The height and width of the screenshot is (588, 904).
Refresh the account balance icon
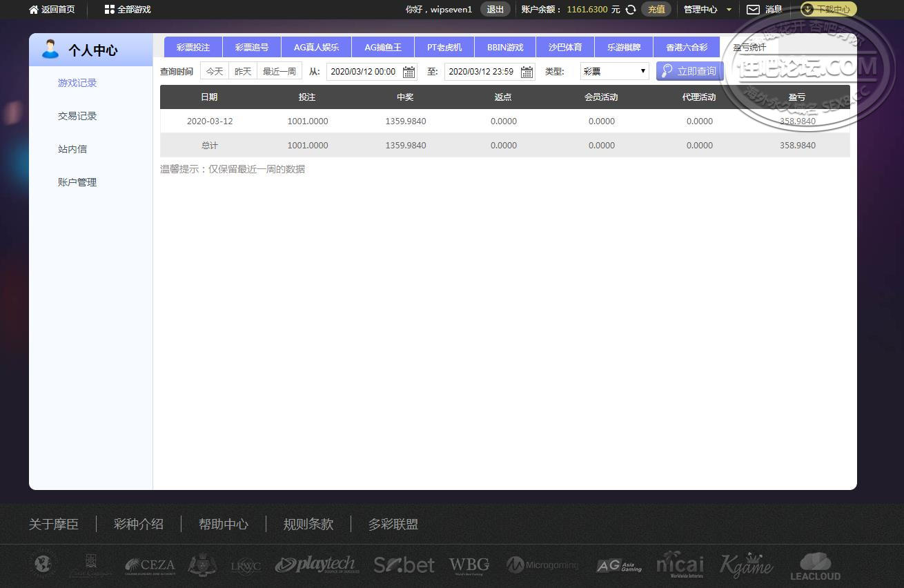(630, 10)
